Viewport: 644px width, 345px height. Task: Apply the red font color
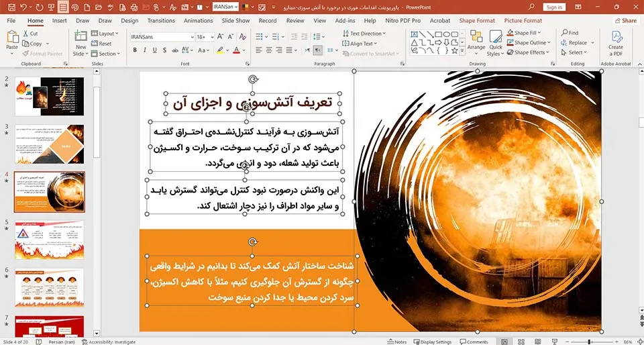[236, 50]
